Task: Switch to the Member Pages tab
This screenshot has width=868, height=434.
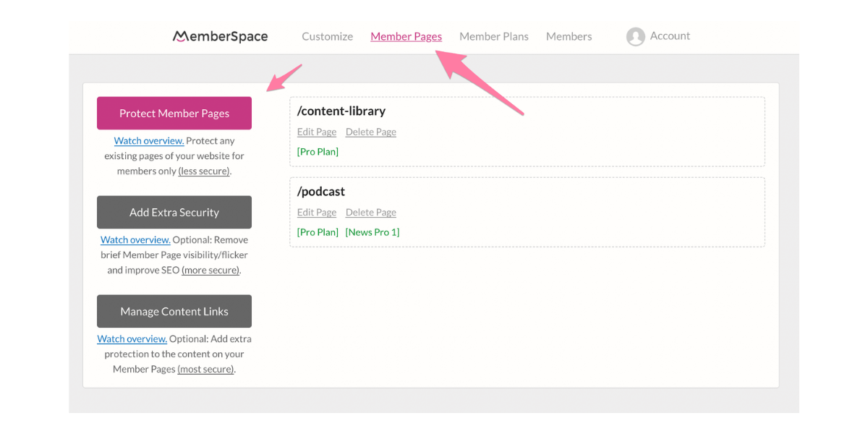Action: point(406,36)
